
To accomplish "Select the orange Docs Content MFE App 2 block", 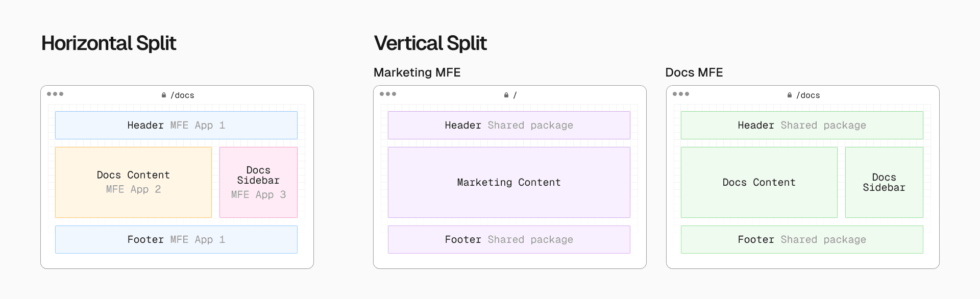I will tap(133, 182).
